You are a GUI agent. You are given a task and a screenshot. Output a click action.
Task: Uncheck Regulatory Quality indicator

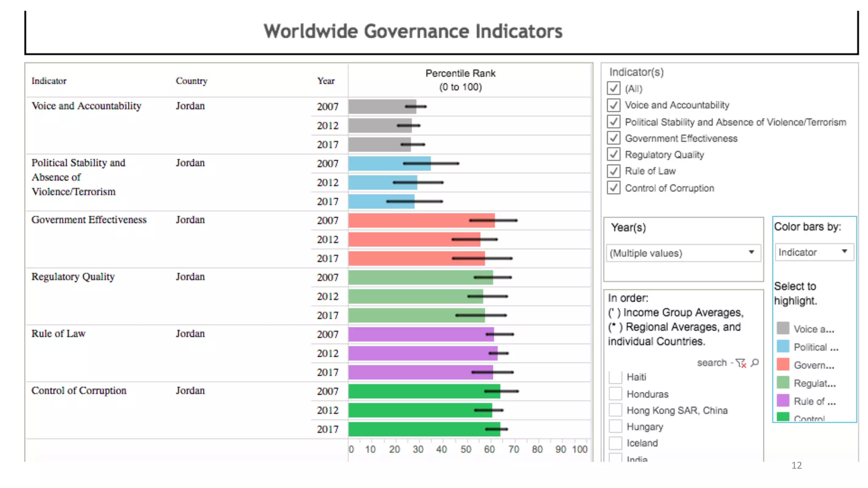pos(613,154)
